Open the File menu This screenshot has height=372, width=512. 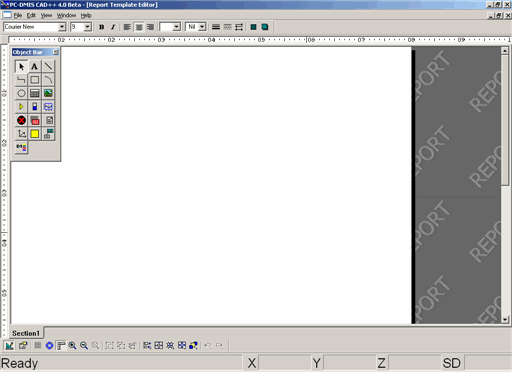tap(18, 15)
